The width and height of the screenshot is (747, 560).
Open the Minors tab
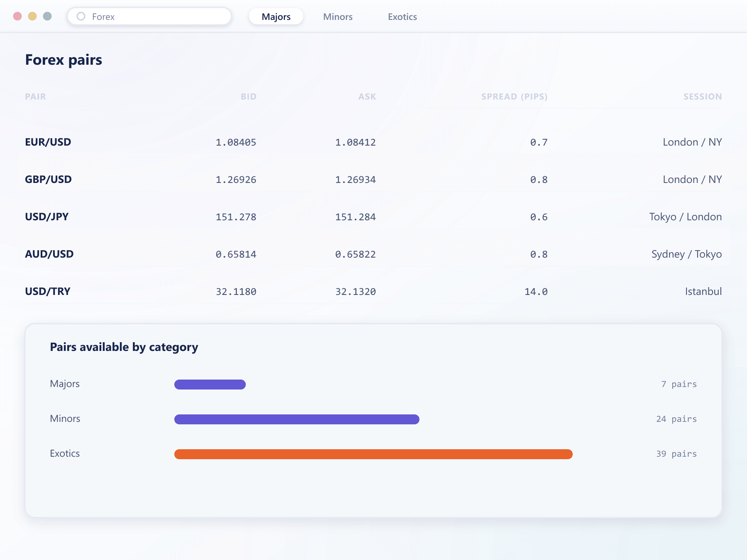338,17
